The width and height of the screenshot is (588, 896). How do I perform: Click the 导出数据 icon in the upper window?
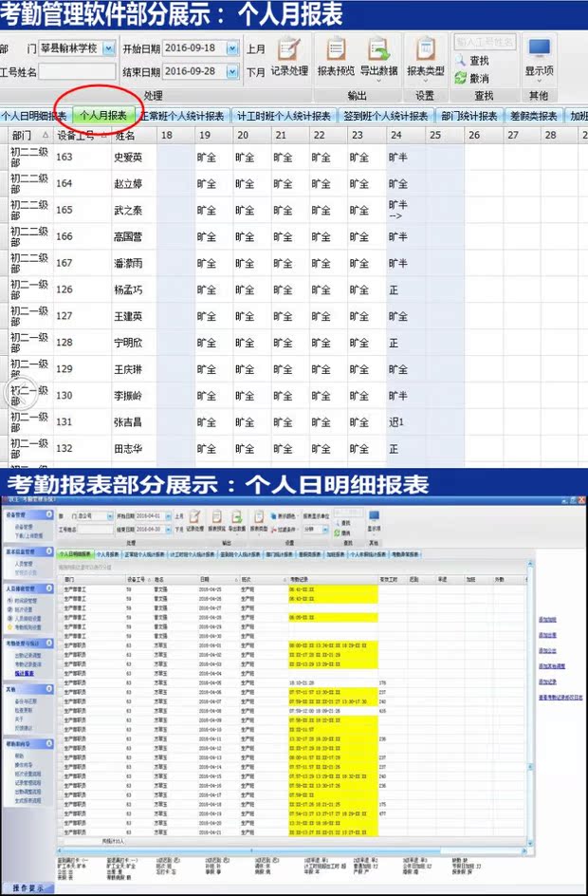pos(379,49)
